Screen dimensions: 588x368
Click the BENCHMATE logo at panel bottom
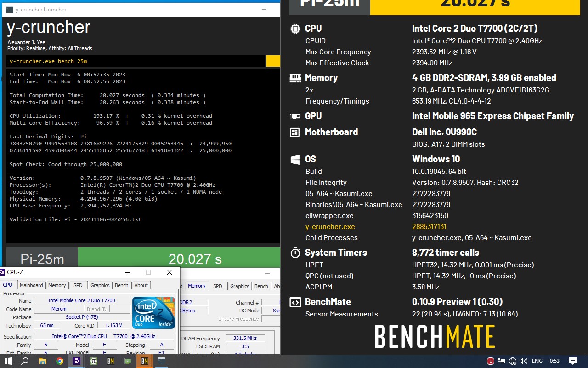(x=435, y=336)
